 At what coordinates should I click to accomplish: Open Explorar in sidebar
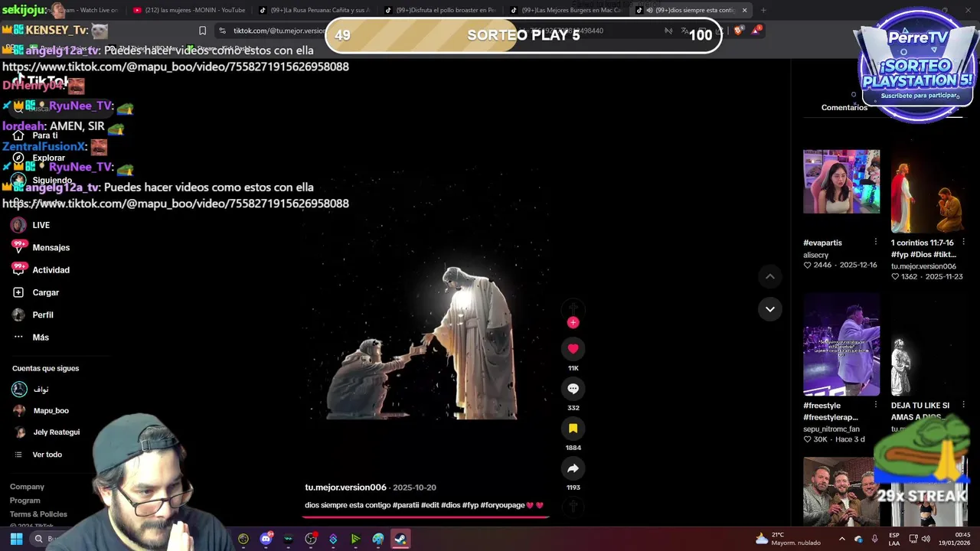(38, 158)
